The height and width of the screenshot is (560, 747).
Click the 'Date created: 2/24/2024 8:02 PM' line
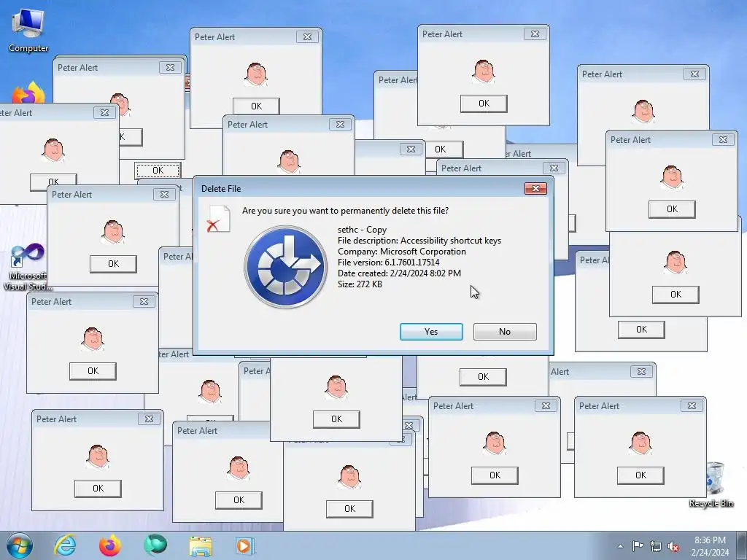point(399,273)
